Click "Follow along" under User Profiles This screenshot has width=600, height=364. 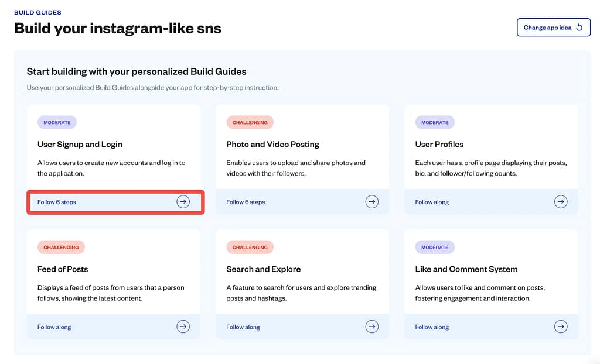point(432,202)
